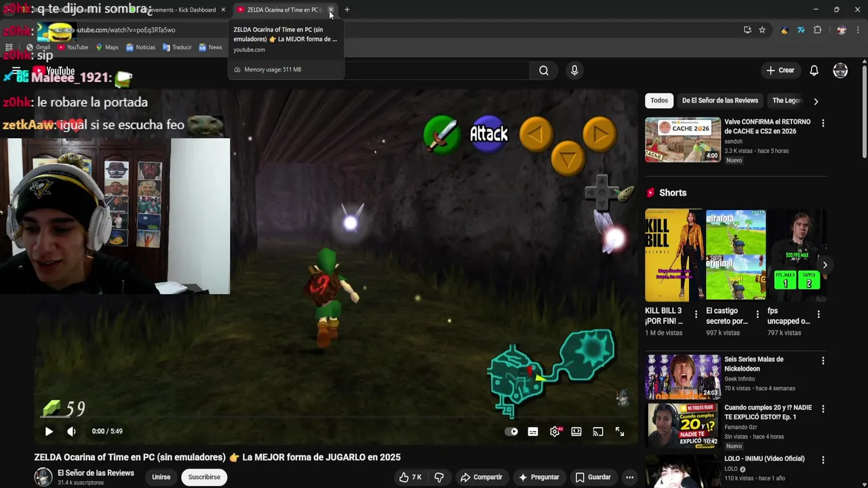Select the The Legen... filter chip
Screen dimensions: 868x488
click(x=787, y=100)
